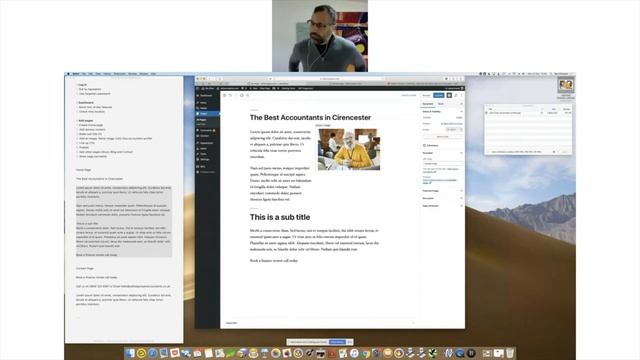Click Home Page line in notes window
This screenshot has width=640, height=360.
[x=83, y=170]
